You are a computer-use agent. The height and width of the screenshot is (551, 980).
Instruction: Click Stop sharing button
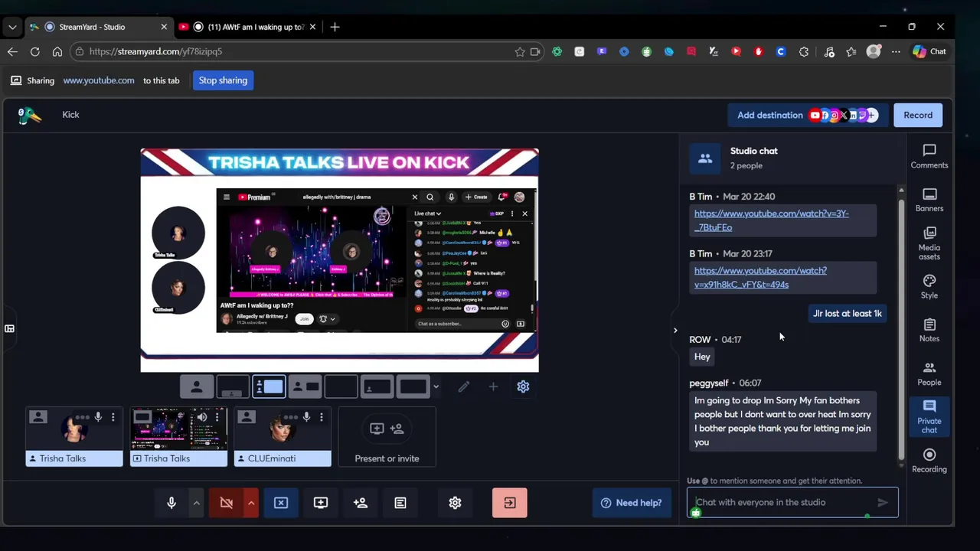tap(223, 80)
